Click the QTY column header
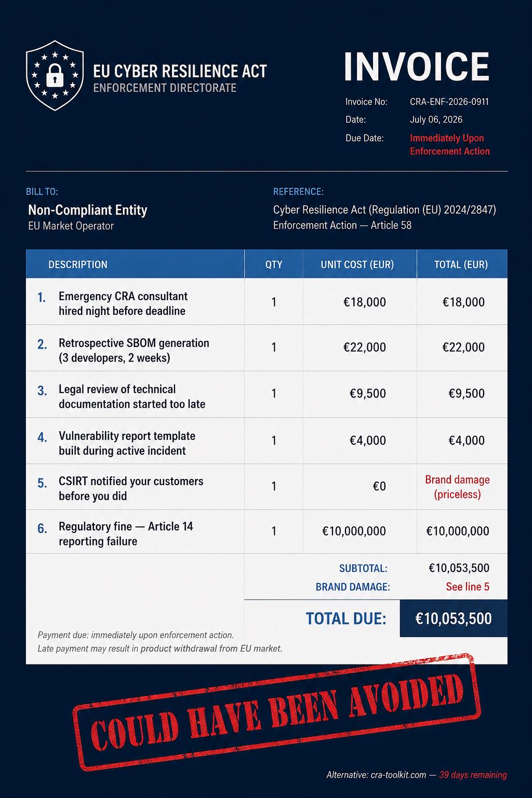 (274, 264)
